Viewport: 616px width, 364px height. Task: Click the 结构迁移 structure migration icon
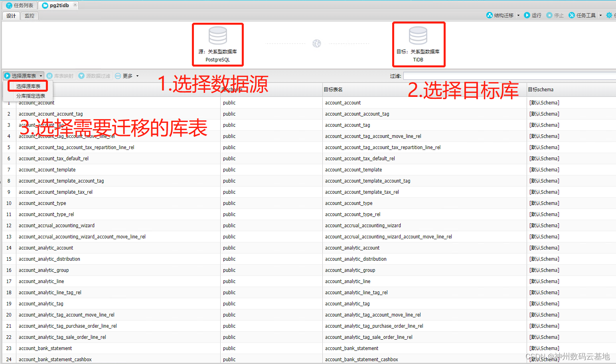pyautogui.click(x=490, y=15)
